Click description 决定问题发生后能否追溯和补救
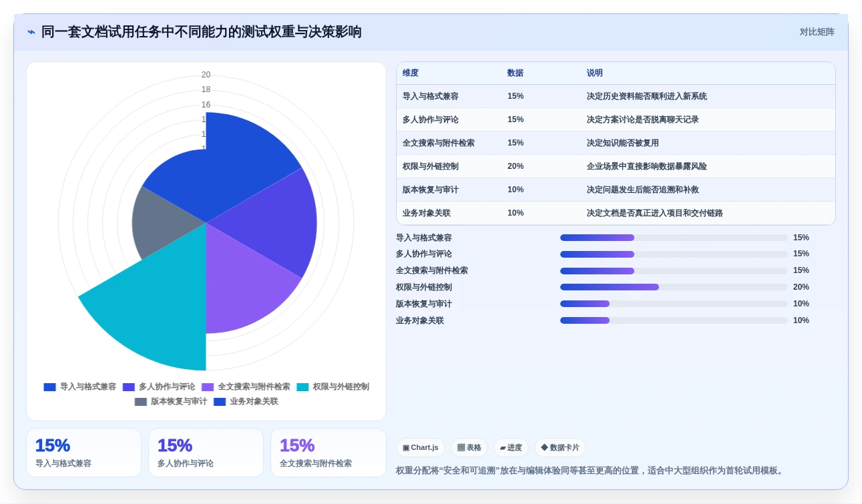The height and width of the screenshot is (504, 862). click(x=643, y=190)
